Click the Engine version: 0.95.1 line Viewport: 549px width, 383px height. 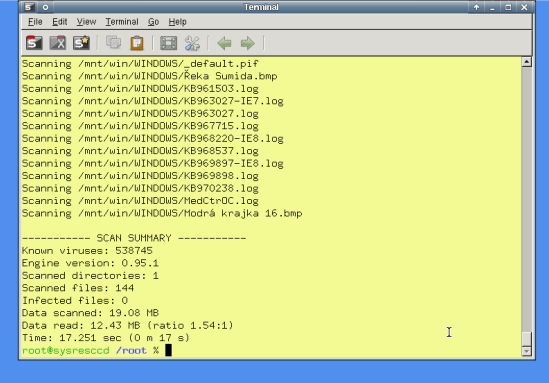90,263
